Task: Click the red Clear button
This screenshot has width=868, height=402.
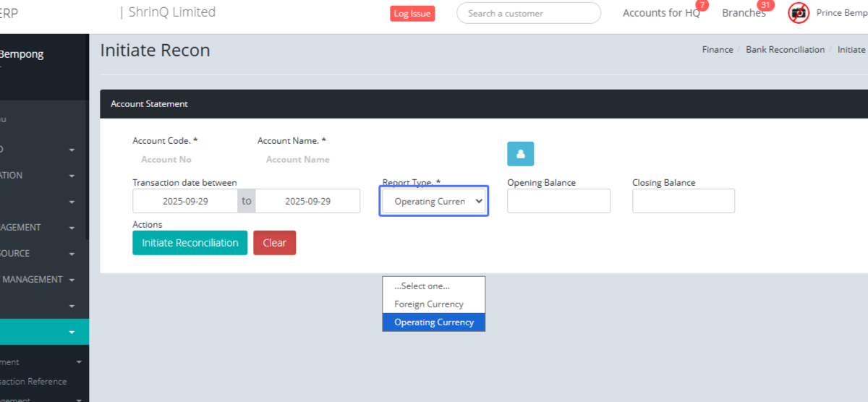Action: click(x=274, y=243)
